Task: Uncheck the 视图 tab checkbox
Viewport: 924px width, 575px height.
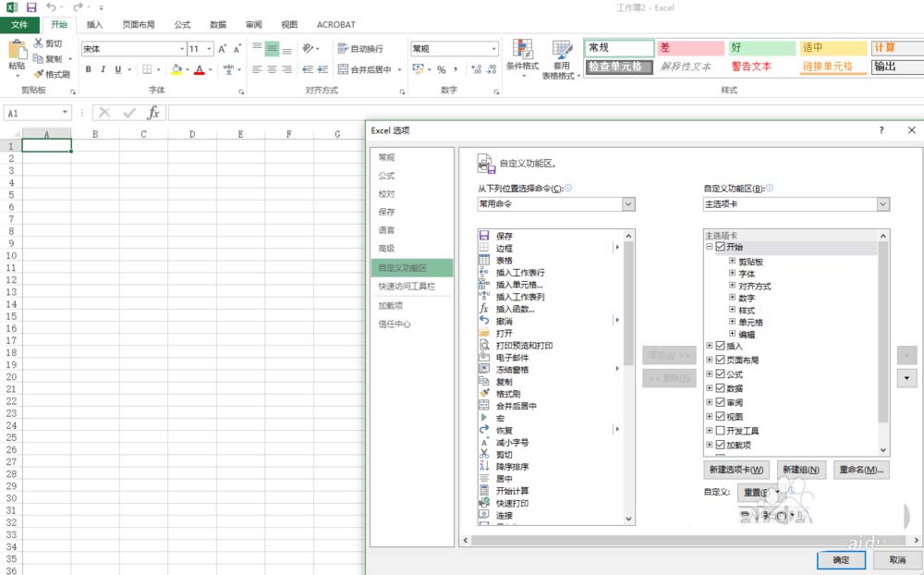Action: point(720,416)
